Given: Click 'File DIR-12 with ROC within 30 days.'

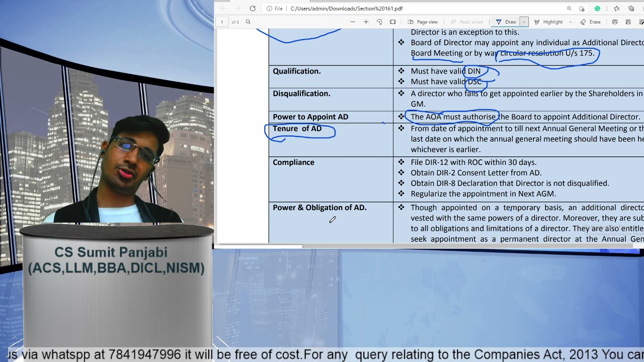Looking at the screenshot, I should point(473,162).
